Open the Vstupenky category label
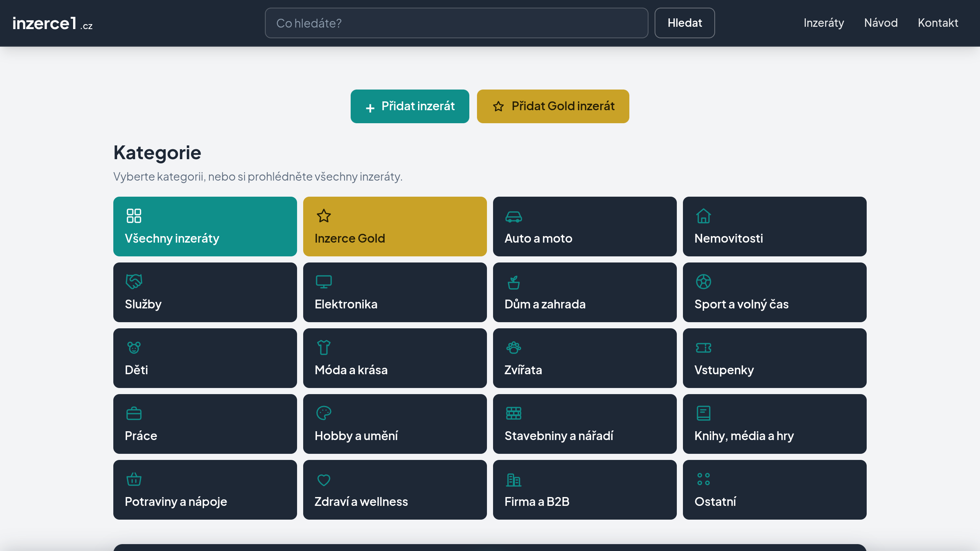980x551 pixels. coord(724,370)
